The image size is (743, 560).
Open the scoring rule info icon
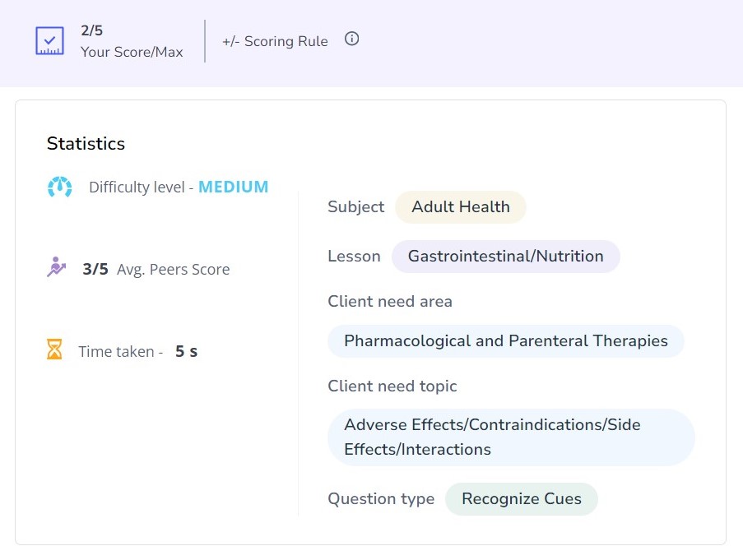(351, 38)
